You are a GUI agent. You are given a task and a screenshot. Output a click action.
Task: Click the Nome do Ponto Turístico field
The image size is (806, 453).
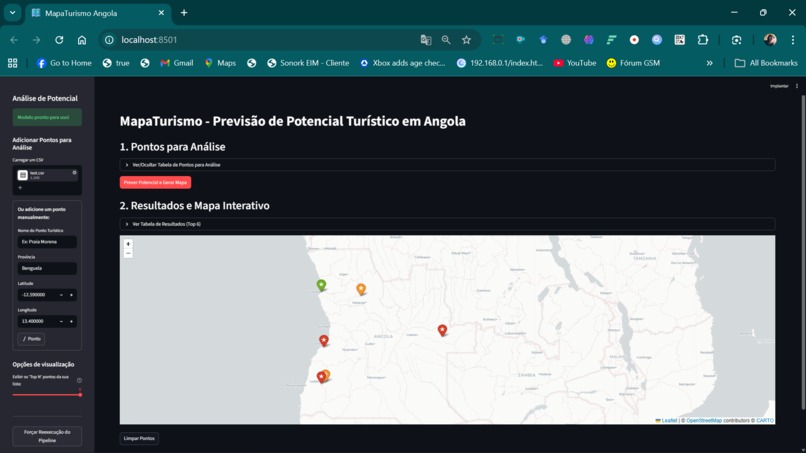[47, 242]
